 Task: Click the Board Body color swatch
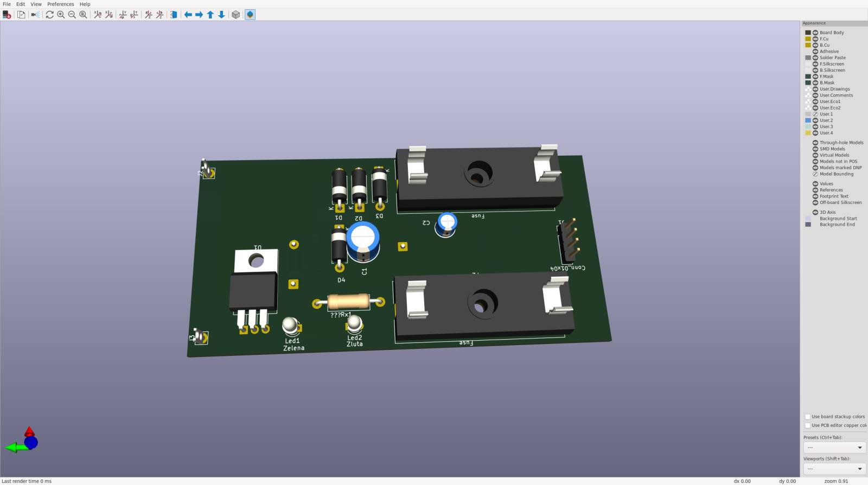tap(808, 33)
